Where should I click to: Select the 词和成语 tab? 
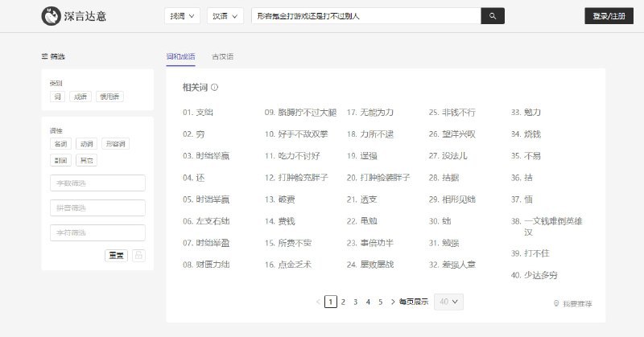180,56
